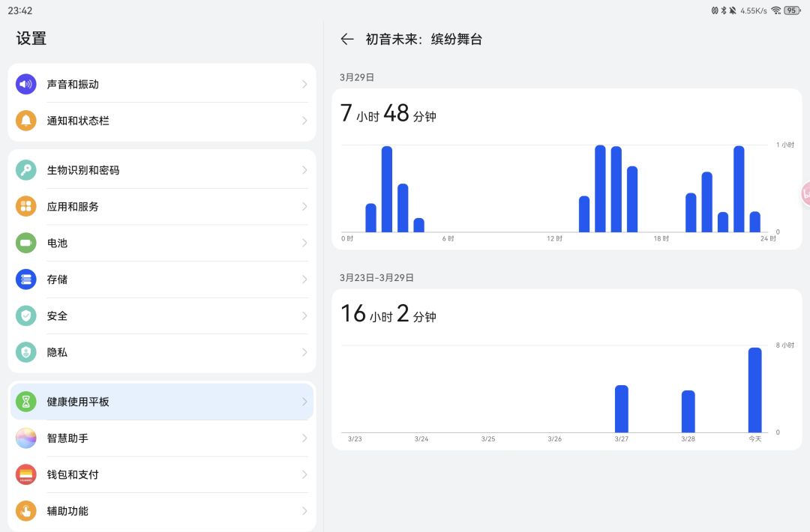Open the 声音和振动 settings entry
This screenshot has width=810, height=532.
(x=162, y=84)
